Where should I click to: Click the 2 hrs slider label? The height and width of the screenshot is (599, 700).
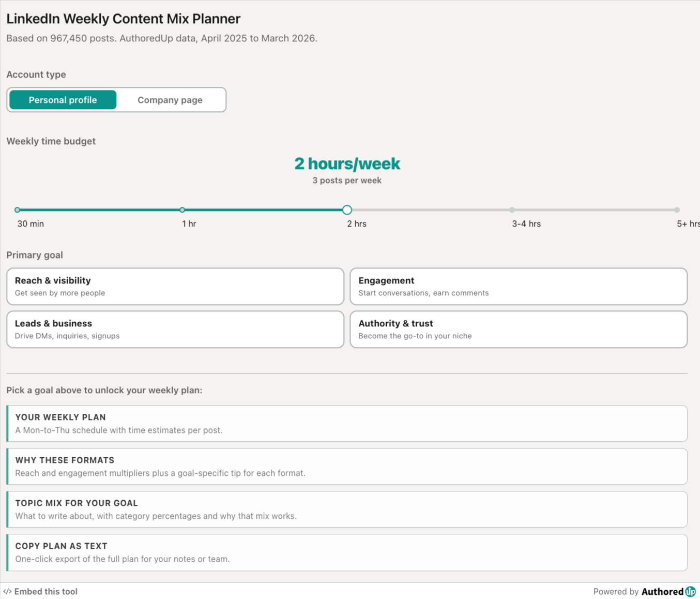pyautogui.click(x=357, y=224)
